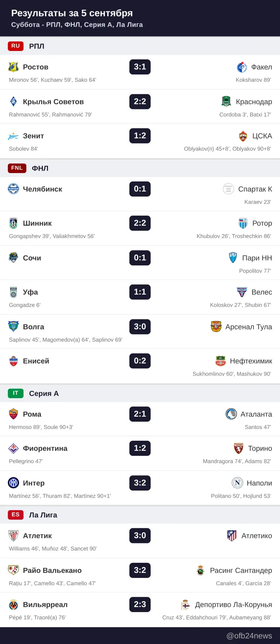
Task: Click the Зенит logo icon
Action: tap(13, 136)
